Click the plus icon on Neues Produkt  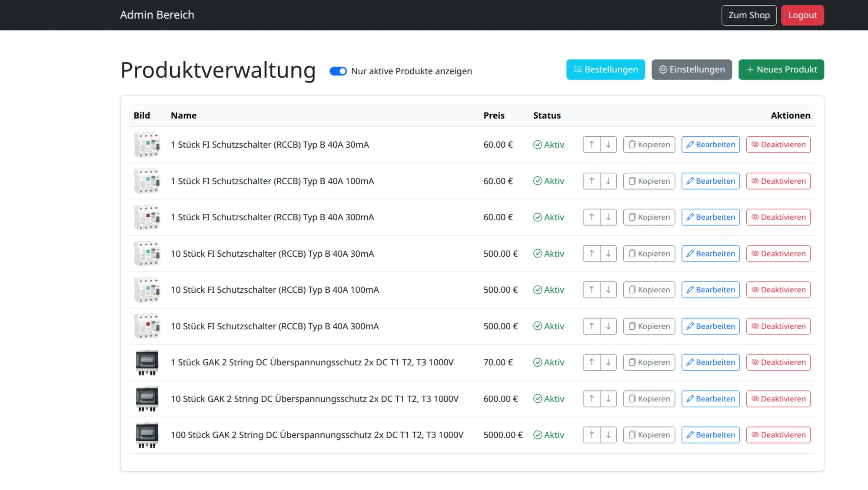(x=749, y=70)
